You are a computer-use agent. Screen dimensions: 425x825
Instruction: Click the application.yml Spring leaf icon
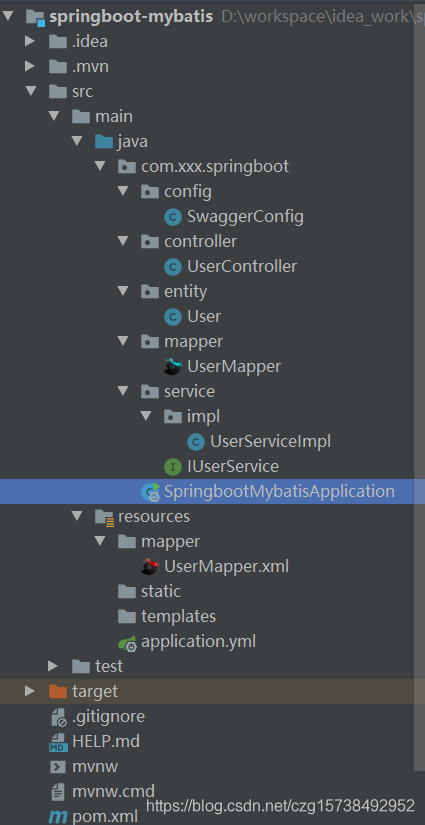(x=127, y=642)
